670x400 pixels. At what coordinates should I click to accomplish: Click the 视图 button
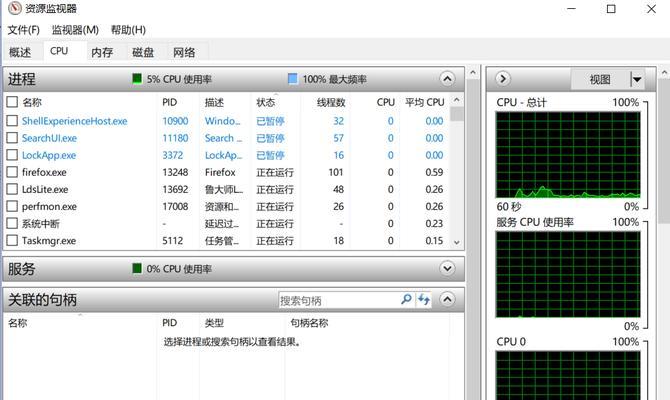[x=600, y=79]
